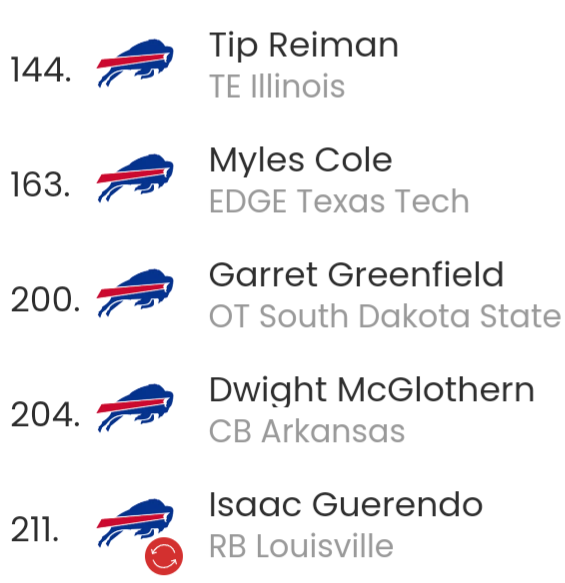Click the TE Illinois subtitle
This screenshot has width=565, height=583.
coord(277,86)
